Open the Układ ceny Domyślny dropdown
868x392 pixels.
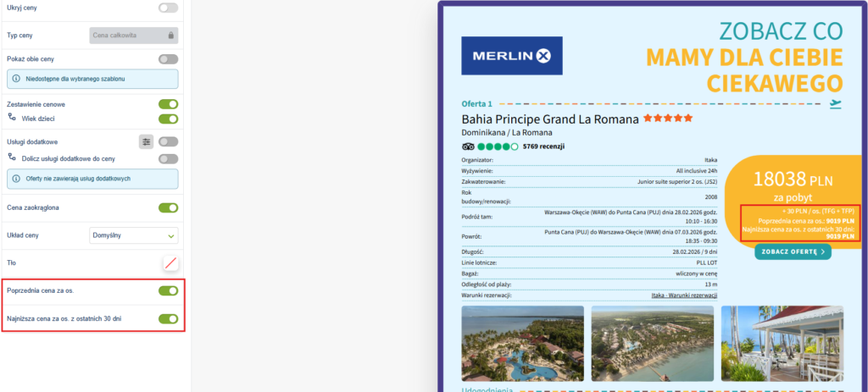click(x=133, y=235)
